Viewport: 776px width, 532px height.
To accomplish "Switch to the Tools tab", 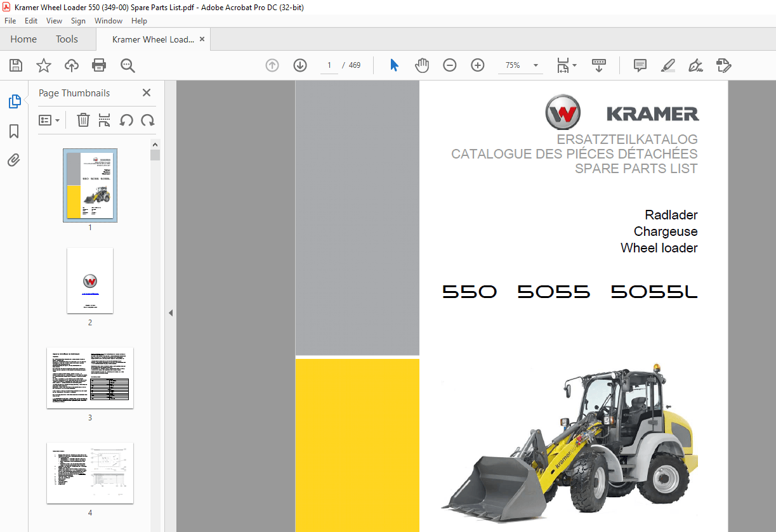I will point(67,39).
